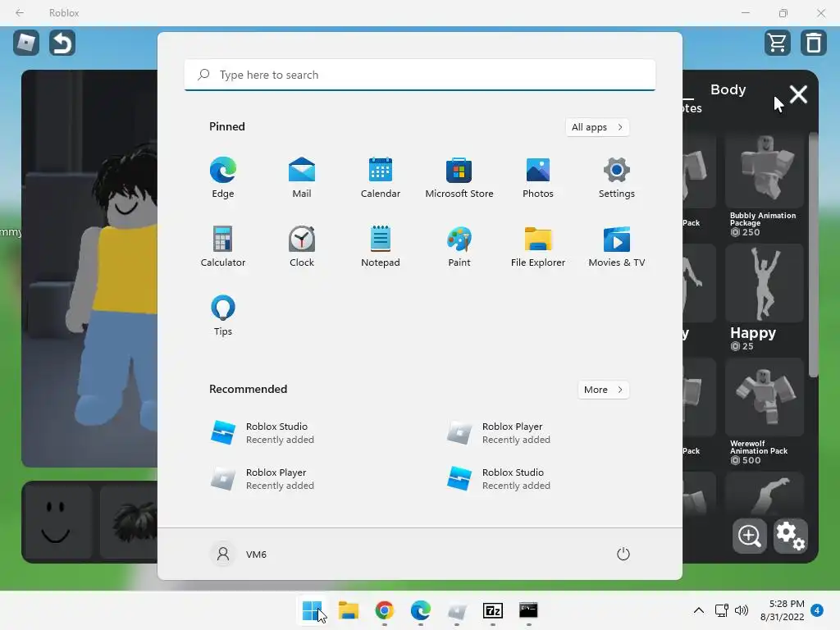The height and width of the screenshot is (630, 840).
Task: Select the Werewolf Animation Pack item
Action: [765, 412]
